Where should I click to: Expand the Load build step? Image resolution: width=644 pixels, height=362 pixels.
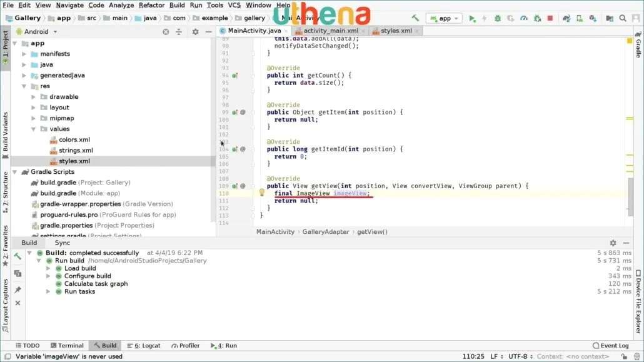49,268
